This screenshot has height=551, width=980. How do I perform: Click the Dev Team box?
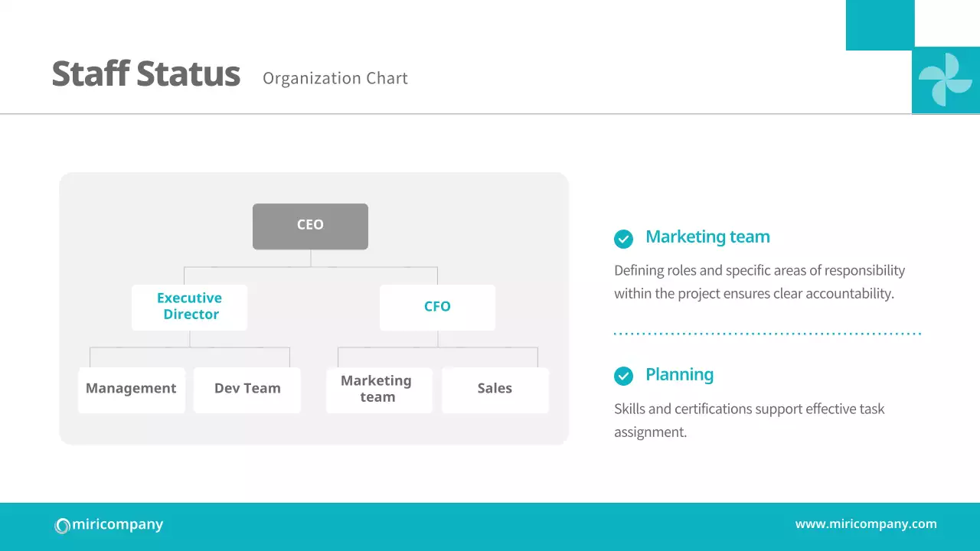tap(247, 390)
